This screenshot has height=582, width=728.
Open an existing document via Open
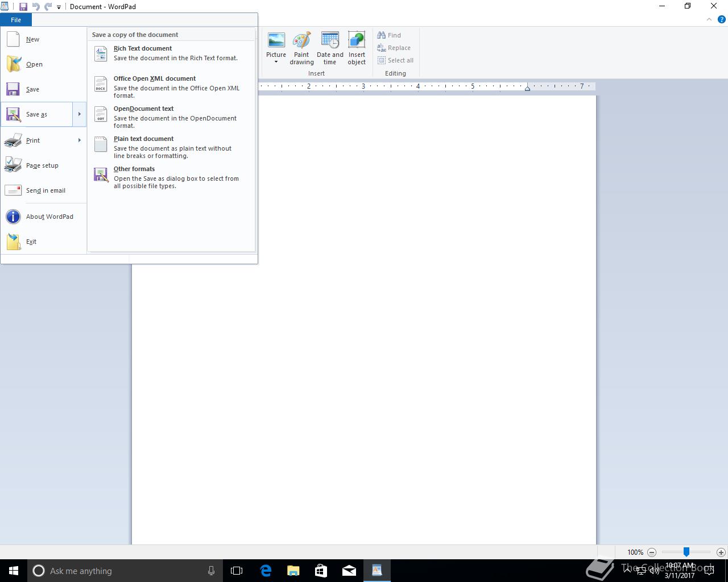[x=43, y=64]
